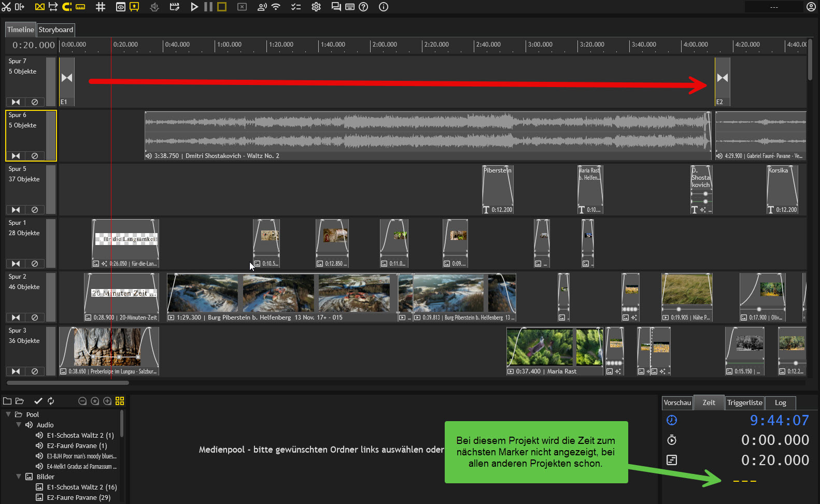Viewport: 820px width, 504px height.
Task: Collapse the Audio folder in pool
Action: coord(19,425)
